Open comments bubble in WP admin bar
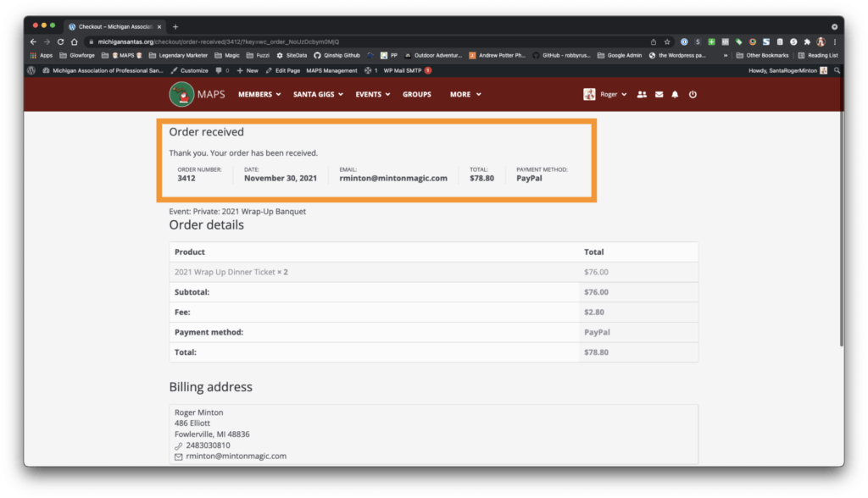The height and width of the screenshot is (498, 868). [222, 71]
